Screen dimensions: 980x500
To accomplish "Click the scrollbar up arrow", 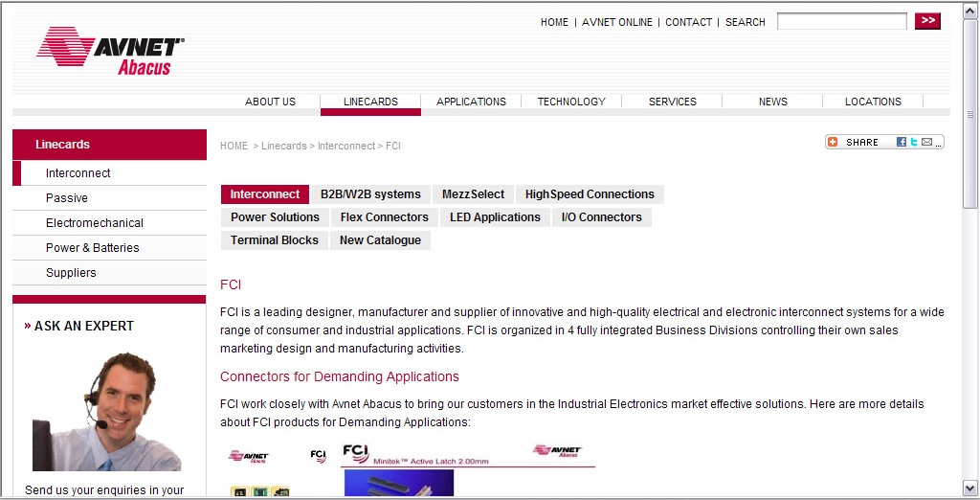I will (970, 10).
